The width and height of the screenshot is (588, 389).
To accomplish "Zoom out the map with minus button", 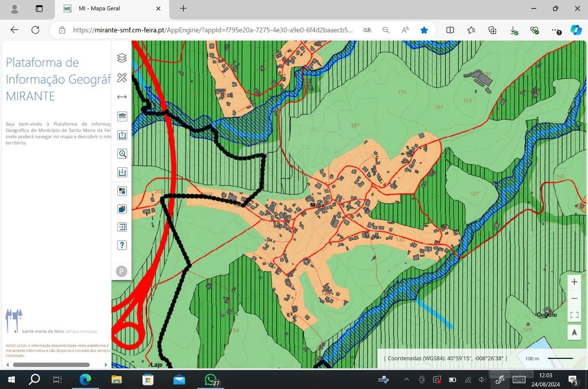I will 574,298.
